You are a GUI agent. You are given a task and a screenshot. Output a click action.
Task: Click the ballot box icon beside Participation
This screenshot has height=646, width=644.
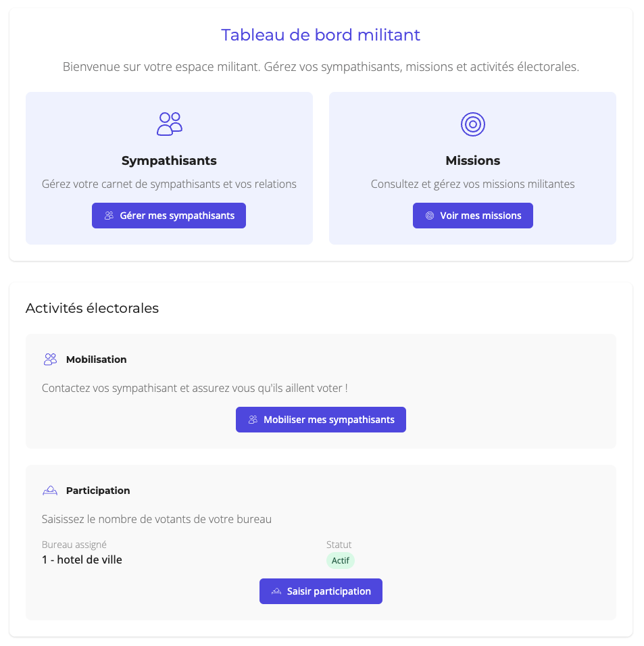pos(50,491)
